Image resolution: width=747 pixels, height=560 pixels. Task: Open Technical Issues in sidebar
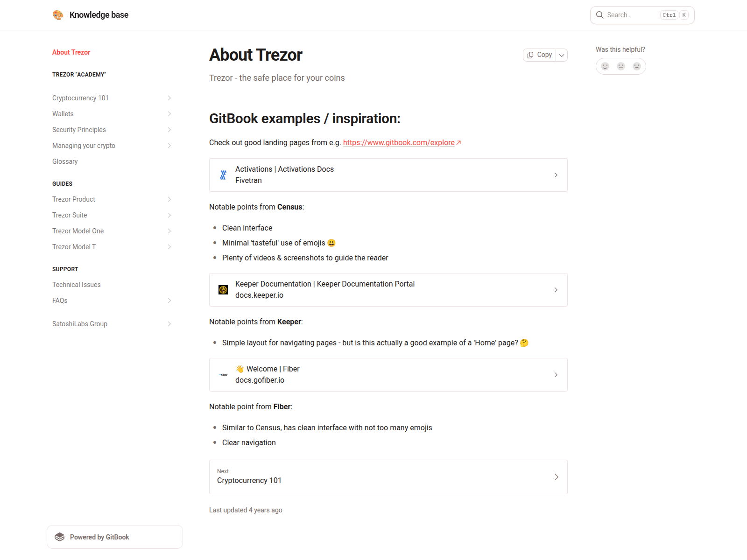76,285
